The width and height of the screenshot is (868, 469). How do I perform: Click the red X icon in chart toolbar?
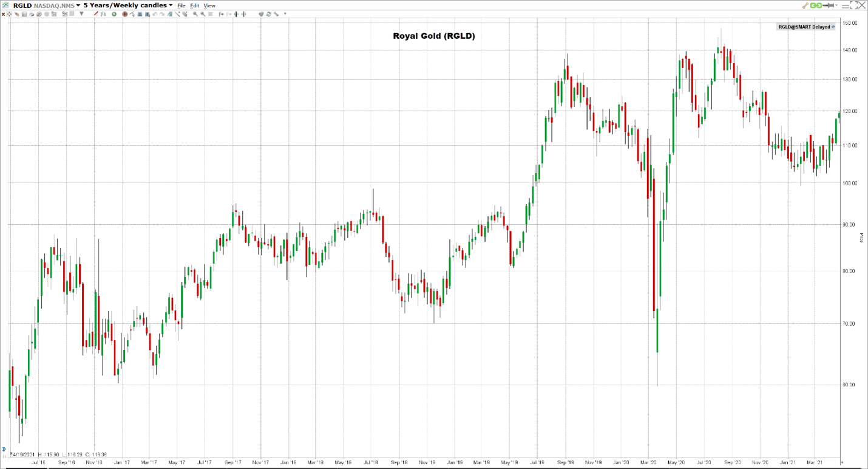(3, 14)
